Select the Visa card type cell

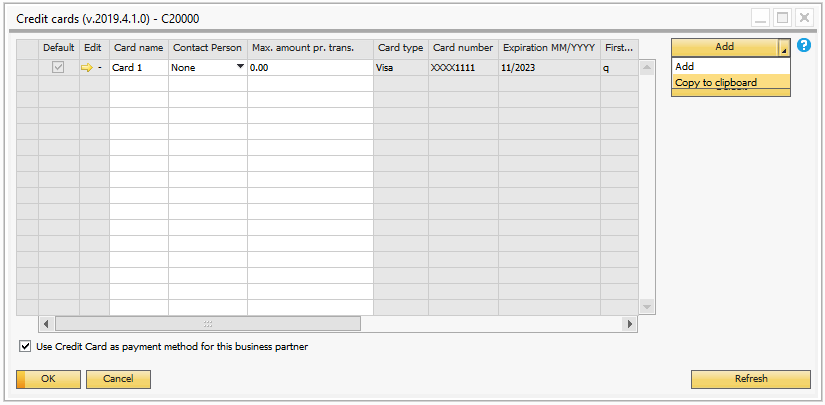[401, 68]
